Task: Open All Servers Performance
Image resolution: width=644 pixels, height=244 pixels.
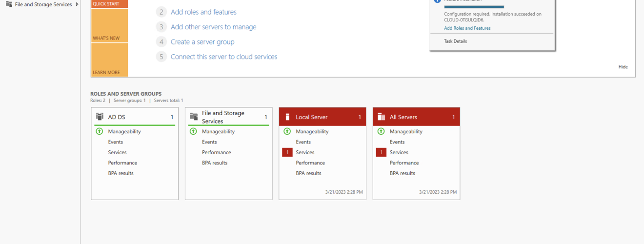Action: point(404,163)
